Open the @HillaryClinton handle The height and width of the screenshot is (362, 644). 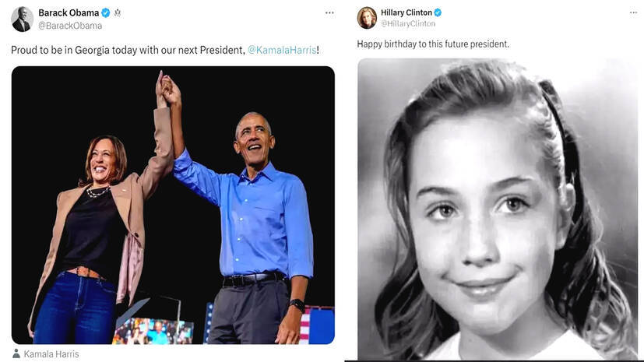[408, 24]
